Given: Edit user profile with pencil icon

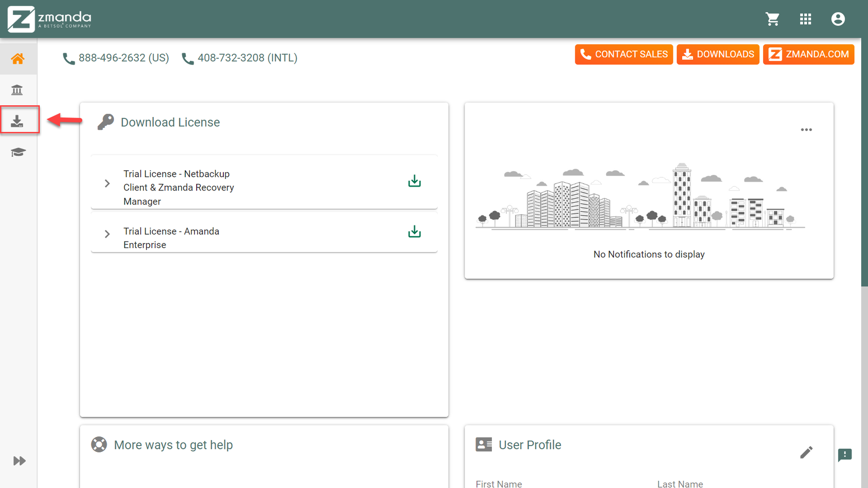Looking at the screenshot, I should (x=807, y=452).
